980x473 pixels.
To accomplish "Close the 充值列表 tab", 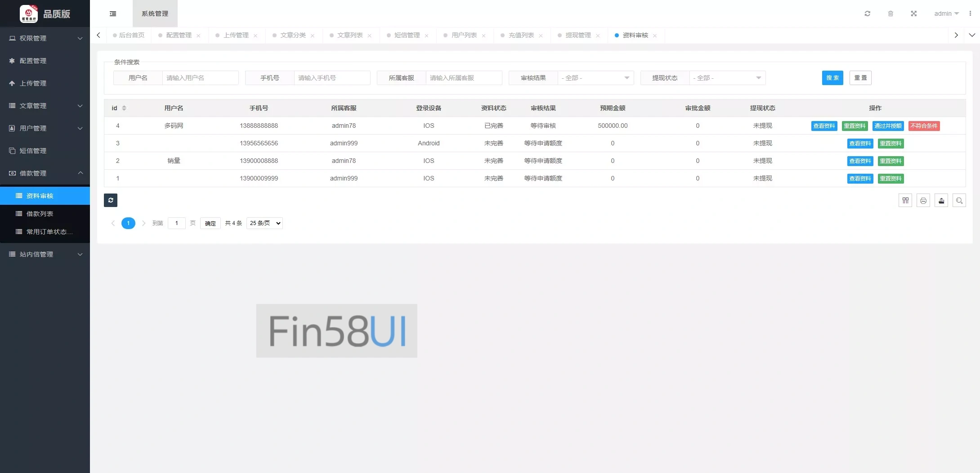I will click(541, 36).
